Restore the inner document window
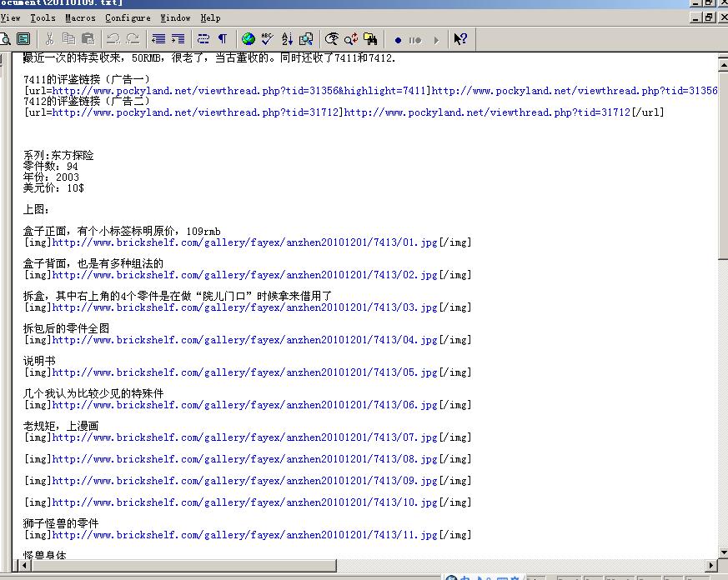This screenshot has height=580, width=728. point(709,17)
